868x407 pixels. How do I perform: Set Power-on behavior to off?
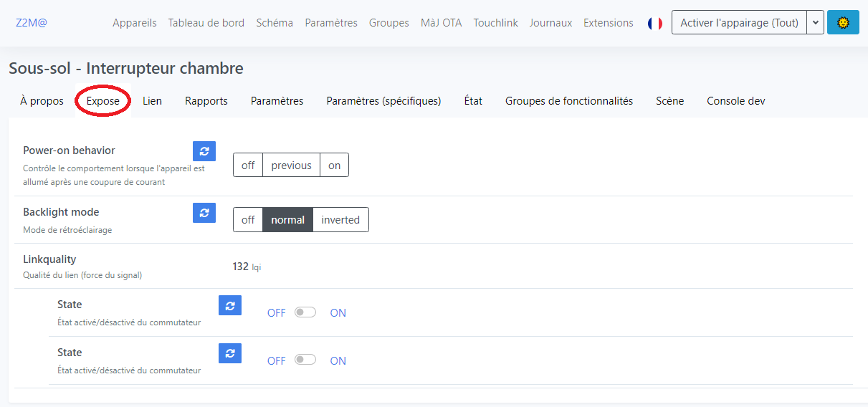pyautogui.click(x=248, y=165)
